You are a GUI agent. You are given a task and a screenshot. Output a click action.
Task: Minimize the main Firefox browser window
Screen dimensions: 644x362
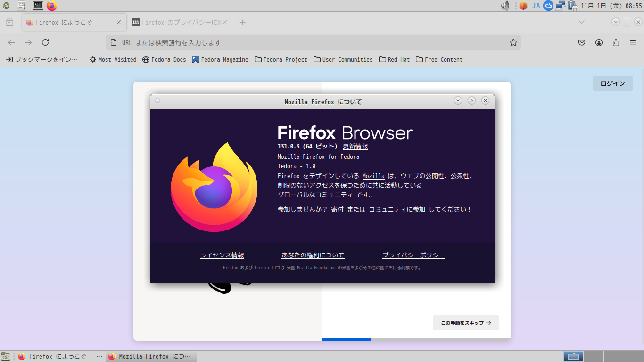616,22
